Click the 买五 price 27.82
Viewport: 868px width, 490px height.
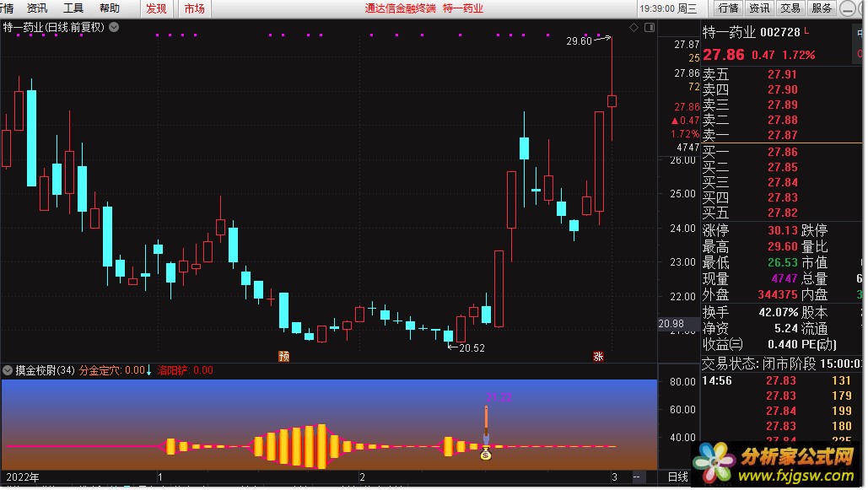tap(782, 213)
